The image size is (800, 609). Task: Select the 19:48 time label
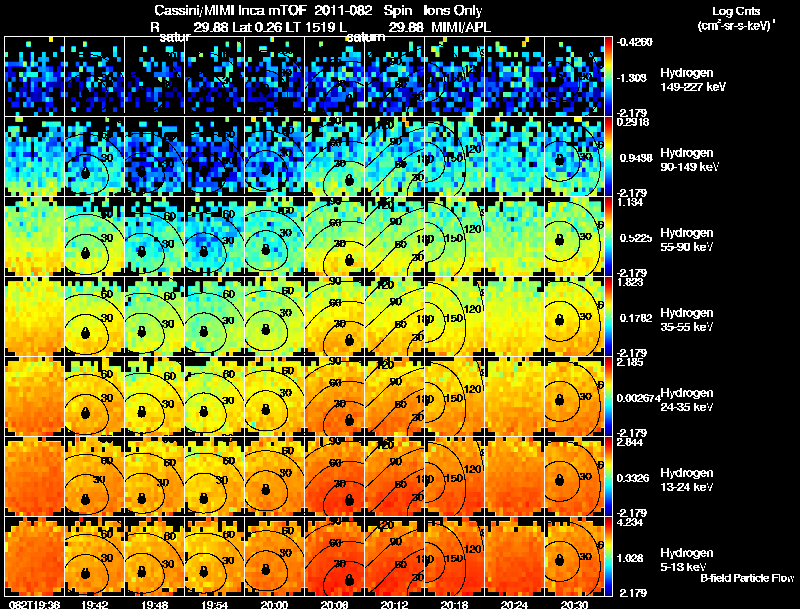coord(155,604)
